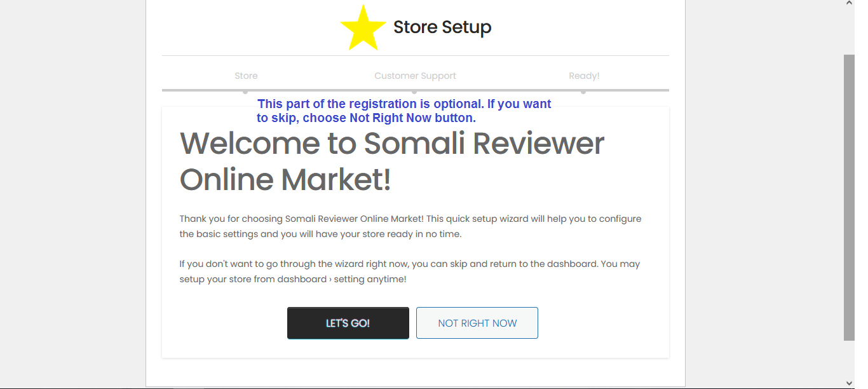
Task: Click the blue optional registration note
Action: point(404,111)
